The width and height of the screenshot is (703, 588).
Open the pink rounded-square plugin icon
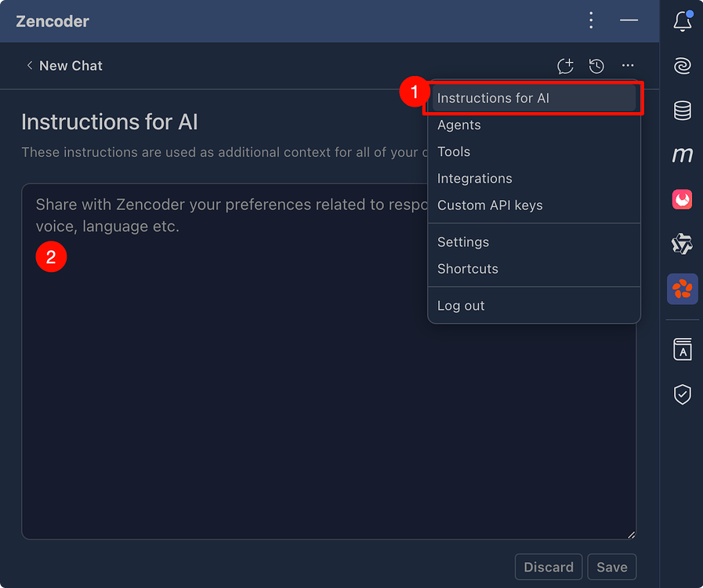click(683, 200)
